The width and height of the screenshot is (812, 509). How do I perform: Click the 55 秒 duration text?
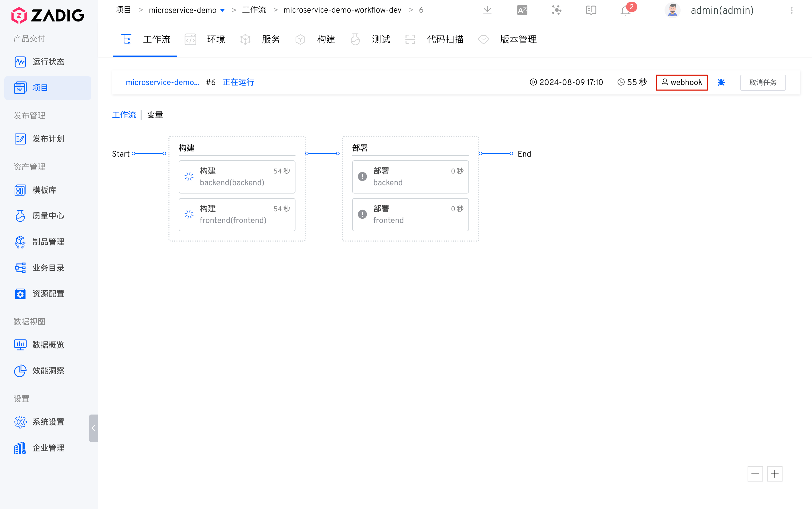[632, 82]
